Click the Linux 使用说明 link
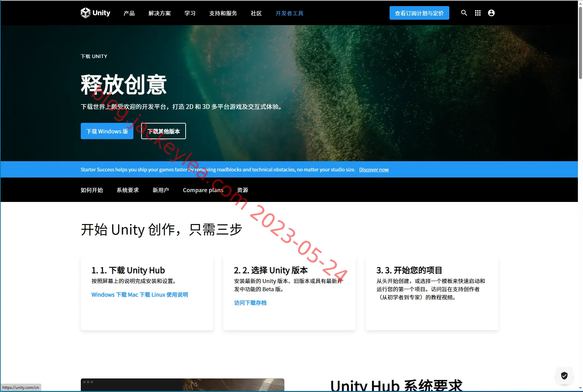 [170, 295]
